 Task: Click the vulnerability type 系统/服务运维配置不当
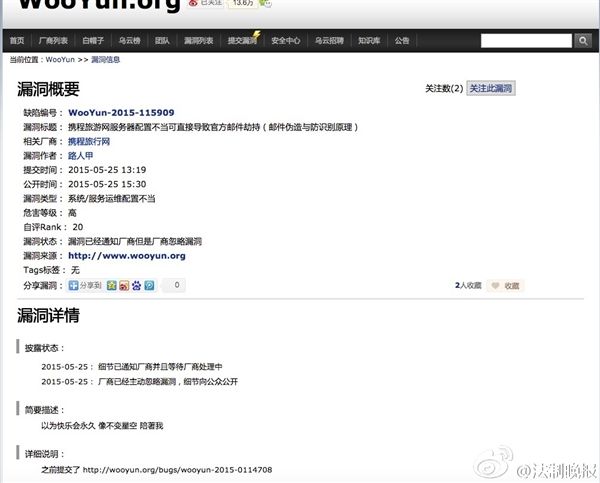click(112, 199)
